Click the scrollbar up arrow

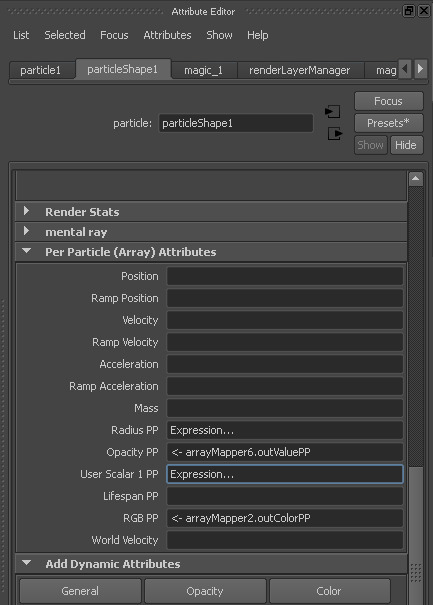point(416,179)
